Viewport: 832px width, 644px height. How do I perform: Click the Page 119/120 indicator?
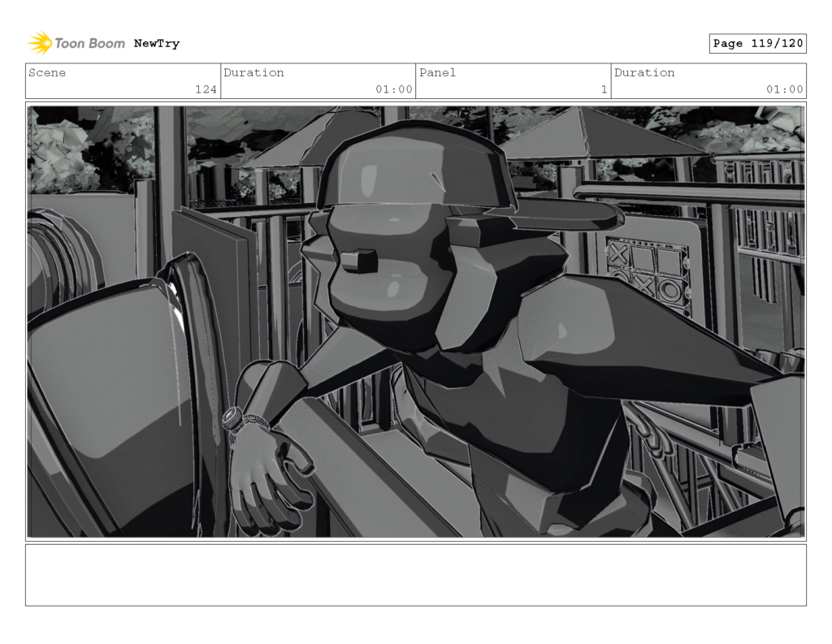[759, 43]
